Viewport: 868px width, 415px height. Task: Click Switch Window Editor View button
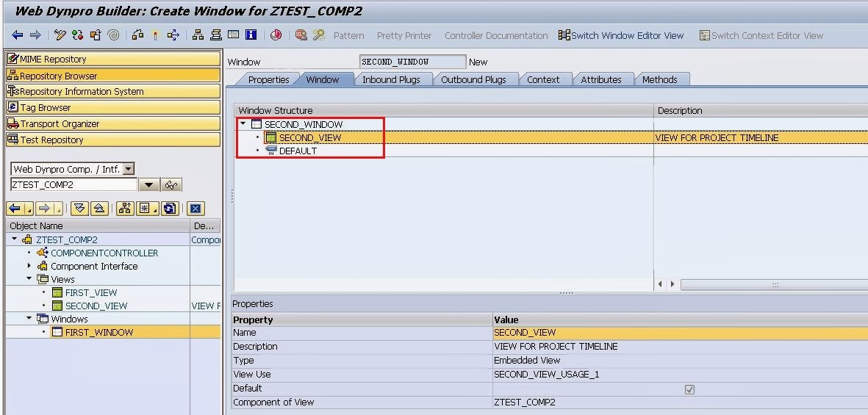[x=621, y=35]
